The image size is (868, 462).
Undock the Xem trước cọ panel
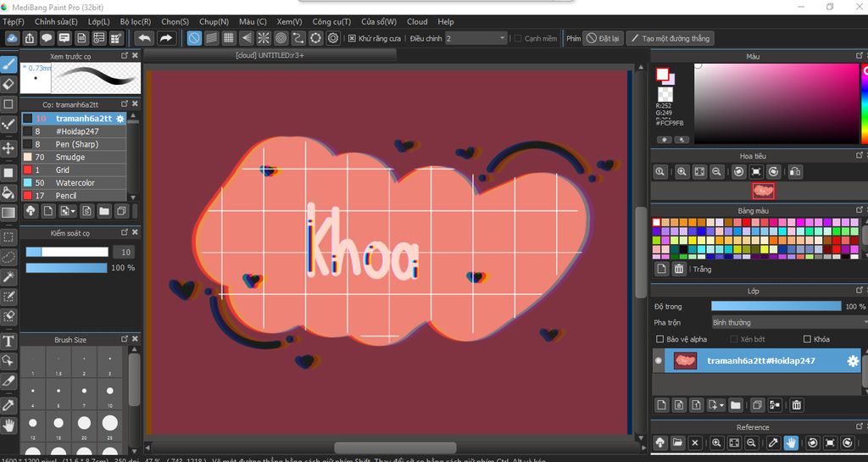tap(125, 56)
